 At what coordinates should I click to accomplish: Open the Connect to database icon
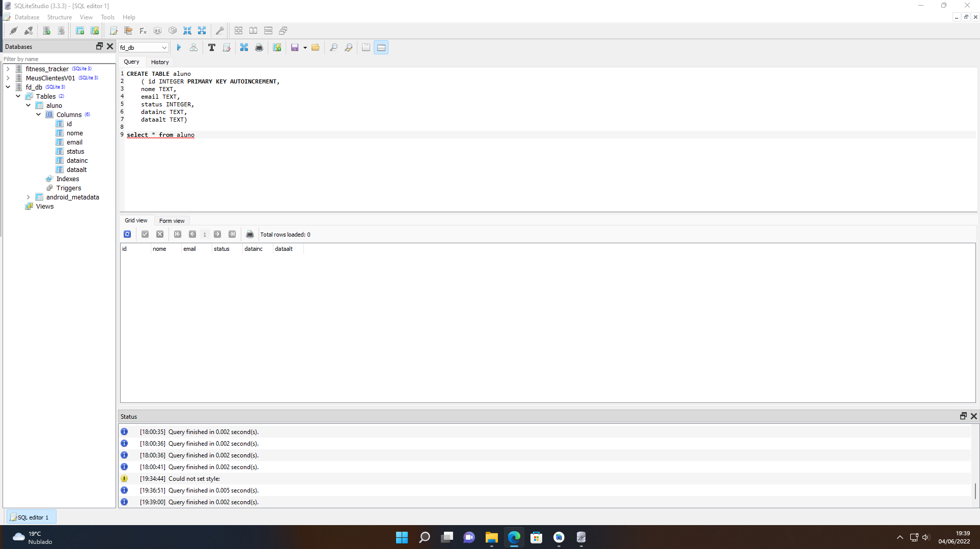[x=14, y=31]
